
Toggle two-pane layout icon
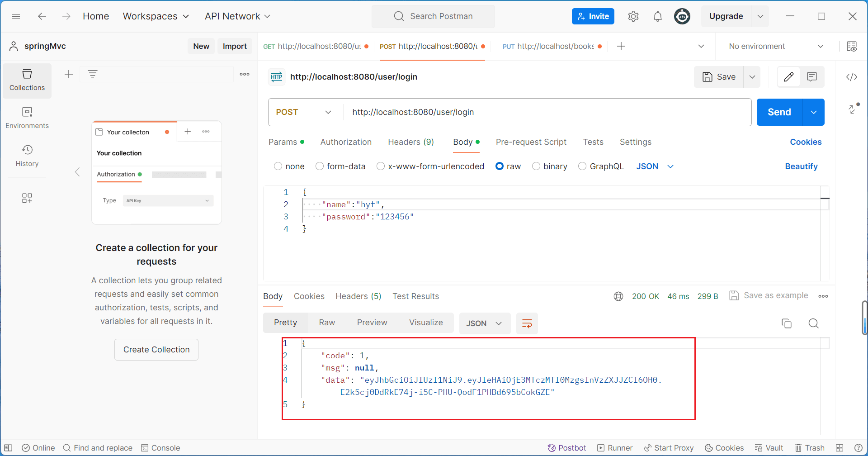(840, 448)
